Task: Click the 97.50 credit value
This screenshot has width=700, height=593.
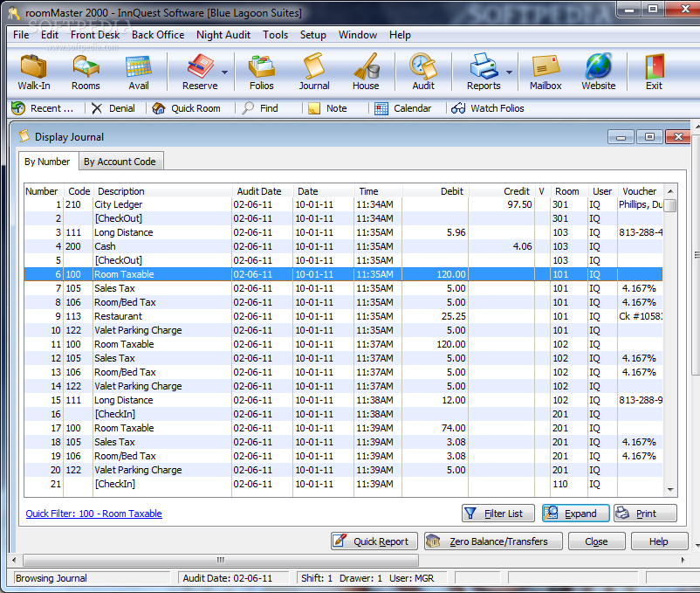Action: pos(519,204)
